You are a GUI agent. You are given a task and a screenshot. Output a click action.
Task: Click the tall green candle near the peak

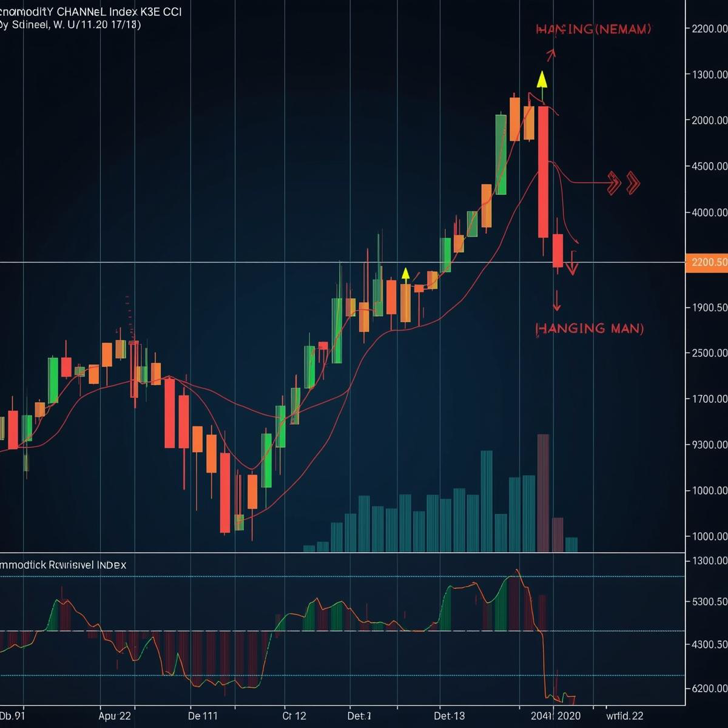(x=500, y=155)
